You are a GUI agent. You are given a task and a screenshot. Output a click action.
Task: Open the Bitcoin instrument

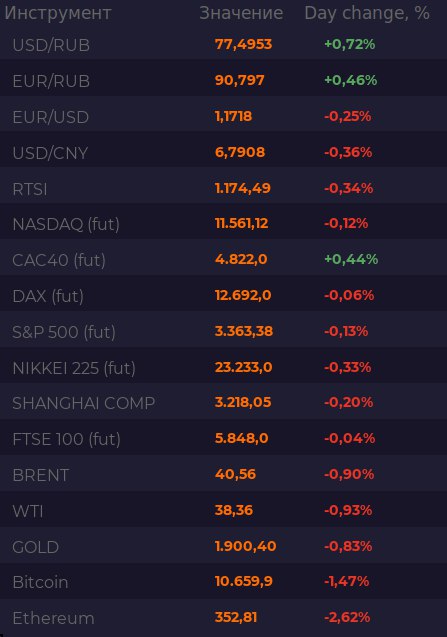(x=40, y=582)
